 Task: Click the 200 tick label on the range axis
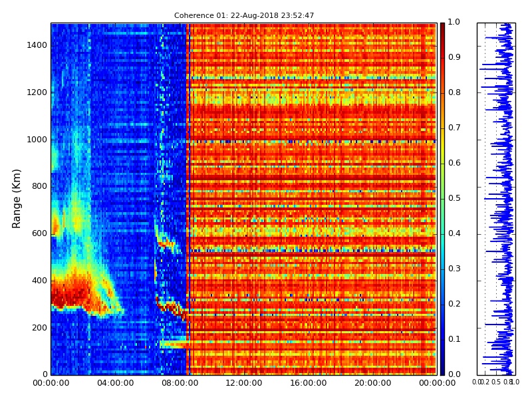coord(39,328)
